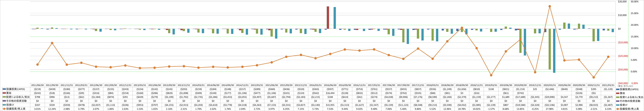Click the 12.24% ratio cell

(x=52, y=109)
